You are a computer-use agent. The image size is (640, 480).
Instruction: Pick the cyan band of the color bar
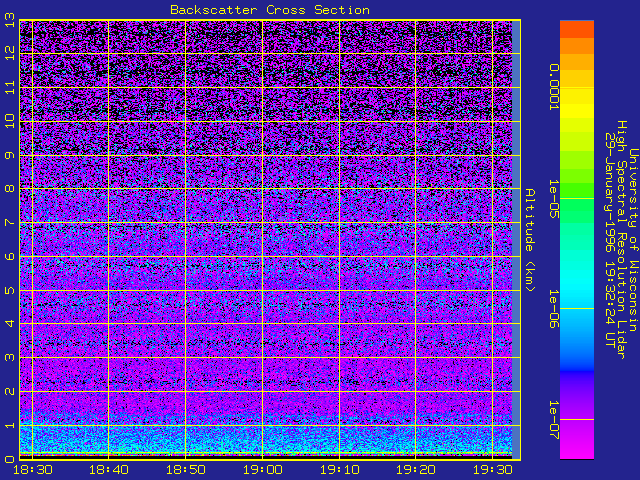coord(577,282)
